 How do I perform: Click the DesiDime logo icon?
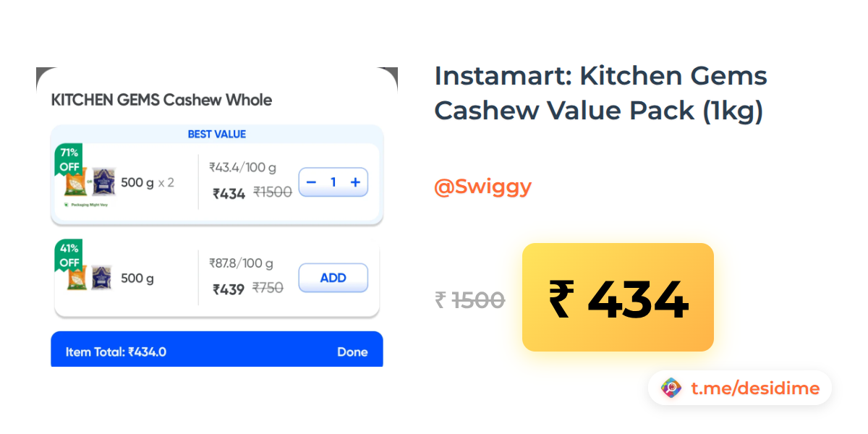pos(671,388)
